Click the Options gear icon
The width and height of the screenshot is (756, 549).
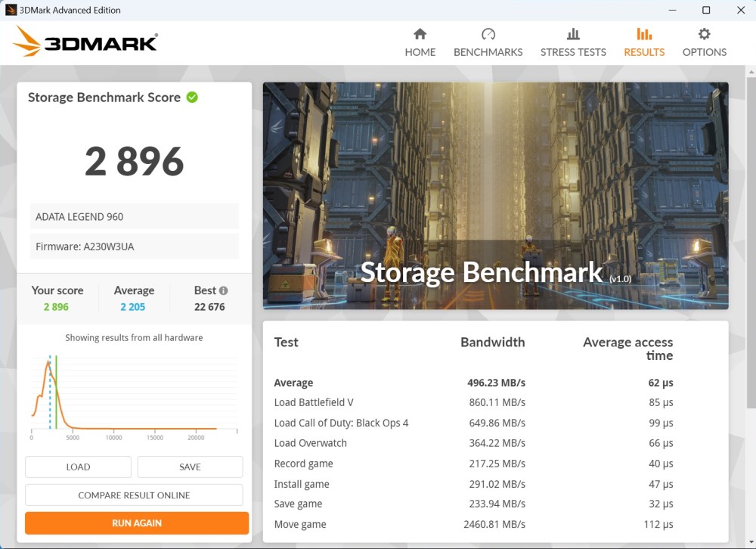point(704,34)
